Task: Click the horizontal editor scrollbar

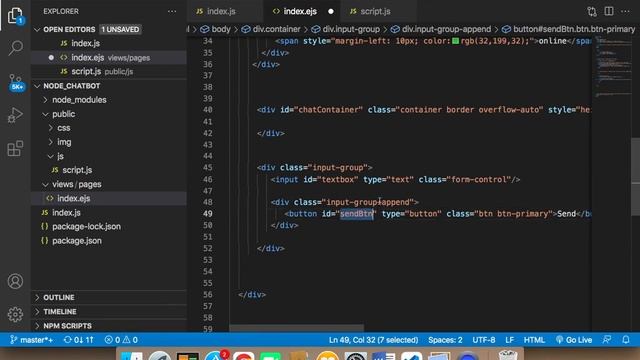Action: point(296,328)
